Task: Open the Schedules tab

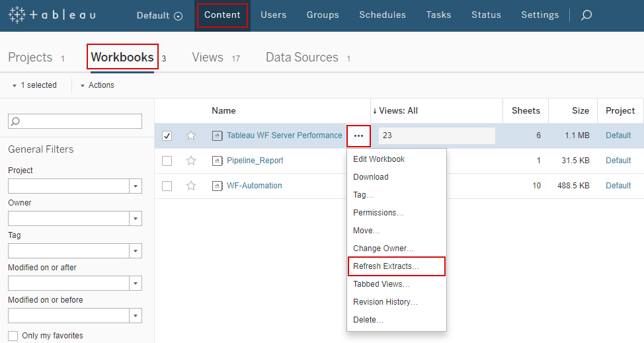Action: pos(382,15)
